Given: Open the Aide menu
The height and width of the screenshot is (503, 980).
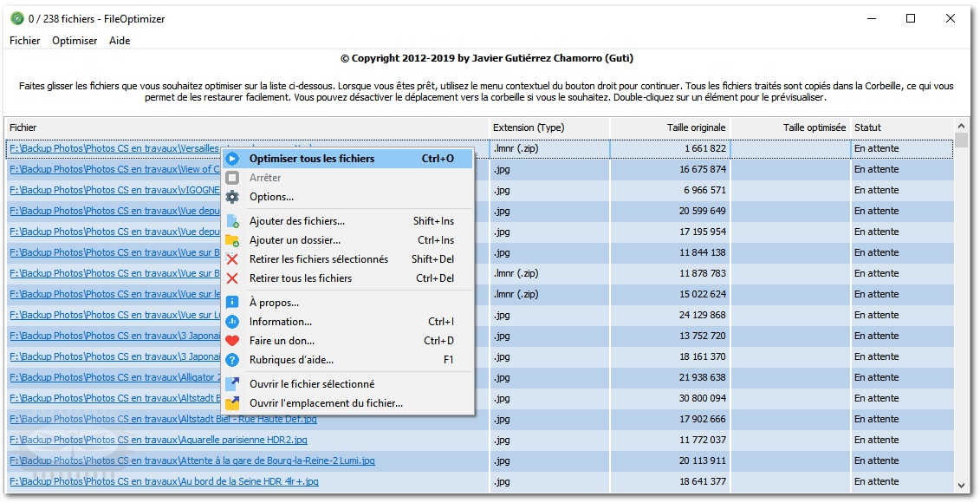Looking at the screenshot, I should click(120, 41).
